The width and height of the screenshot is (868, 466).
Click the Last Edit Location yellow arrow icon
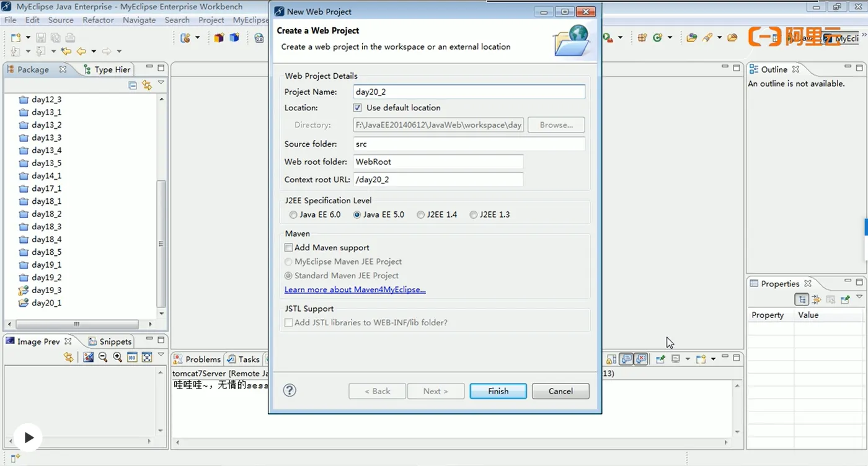66,51
